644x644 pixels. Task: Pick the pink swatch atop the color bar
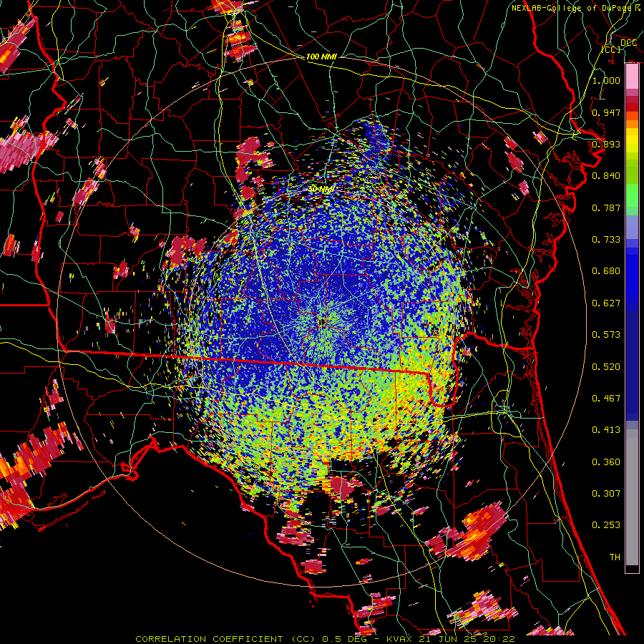(632, 76)
